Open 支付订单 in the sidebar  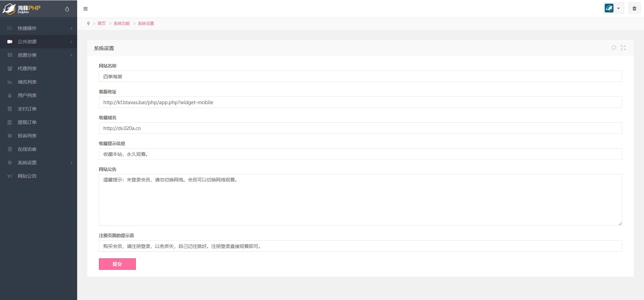(x=27, y=109)
